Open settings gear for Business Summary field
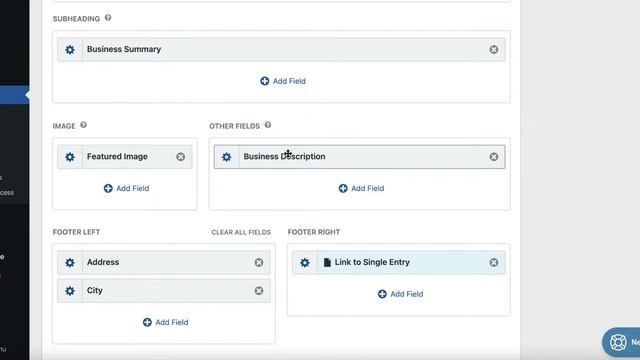 click(x=70, y=50)
